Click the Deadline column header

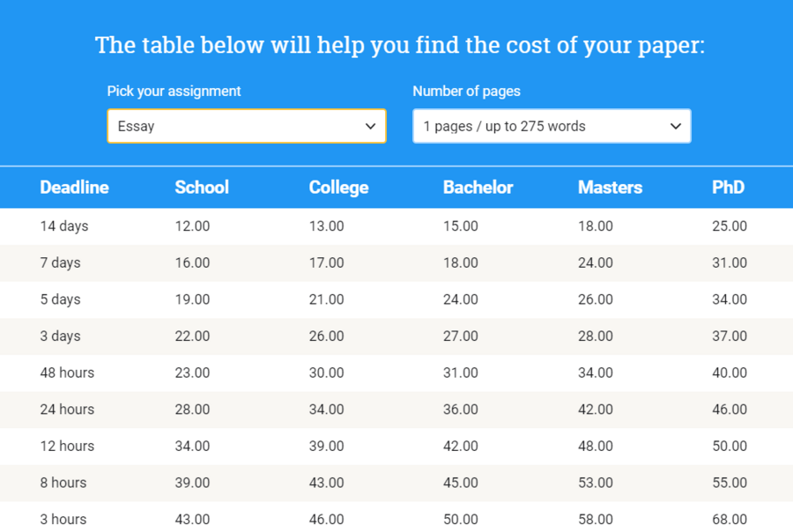click(74, 188)
